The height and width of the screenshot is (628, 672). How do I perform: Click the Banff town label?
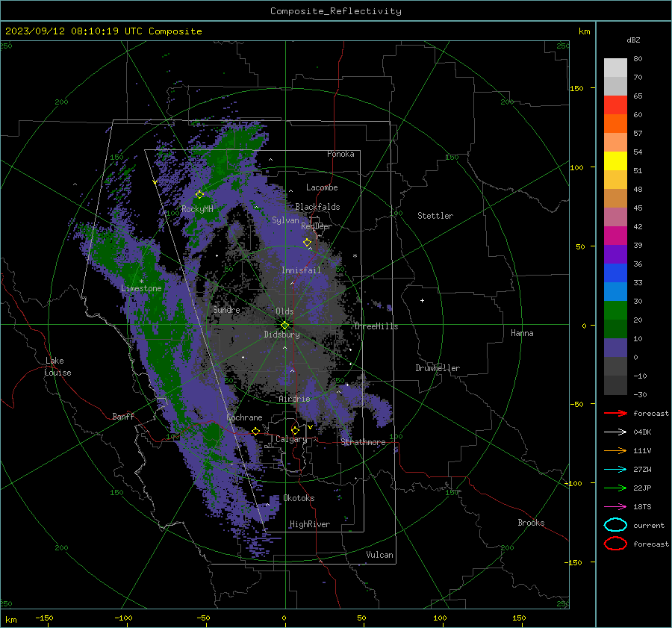click(123, 416)
